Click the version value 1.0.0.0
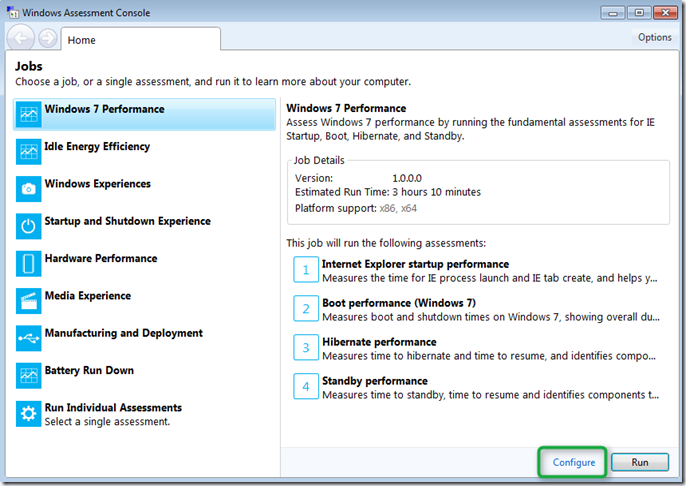Viewport: 686px width, 486px height. 407,178
